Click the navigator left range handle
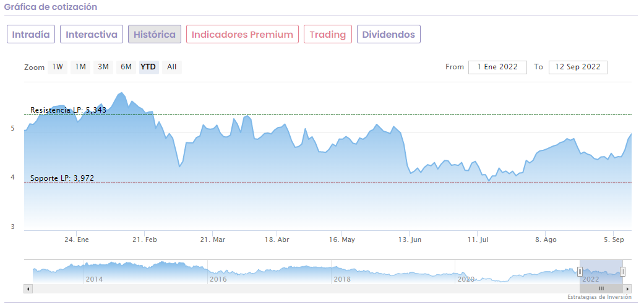 580,271
